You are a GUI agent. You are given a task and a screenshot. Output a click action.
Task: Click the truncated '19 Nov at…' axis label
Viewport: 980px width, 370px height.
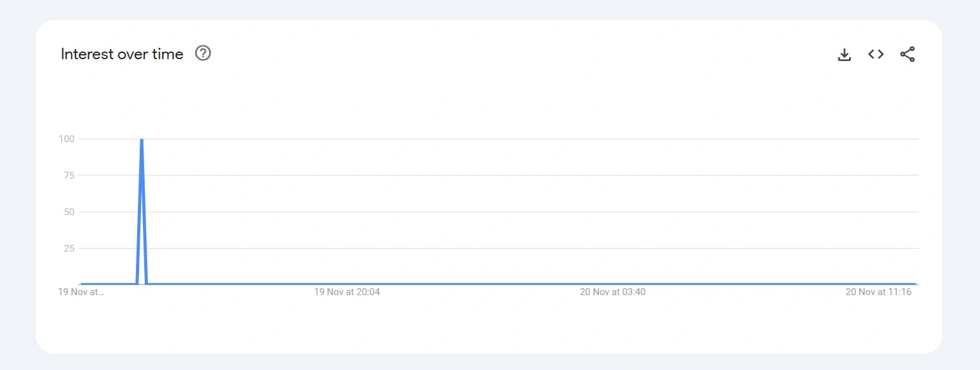tap(81, 292)
